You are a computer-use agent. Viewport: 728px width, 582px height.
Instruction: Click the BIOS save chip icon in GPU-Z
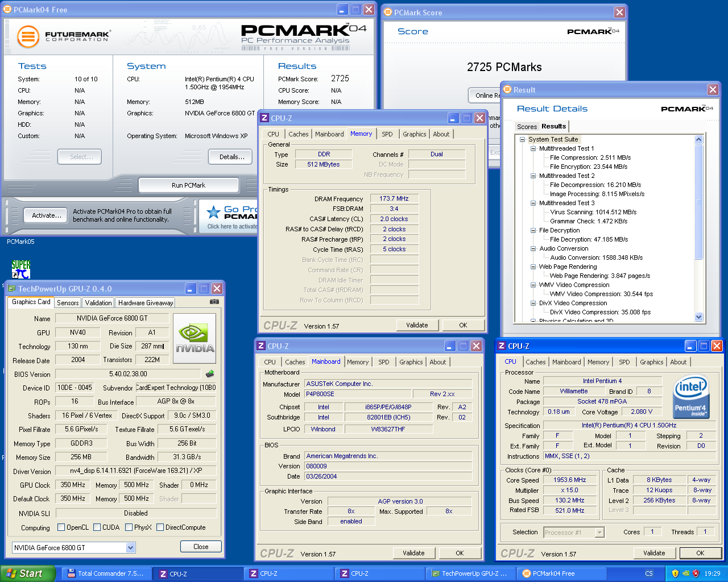point(210,373)
